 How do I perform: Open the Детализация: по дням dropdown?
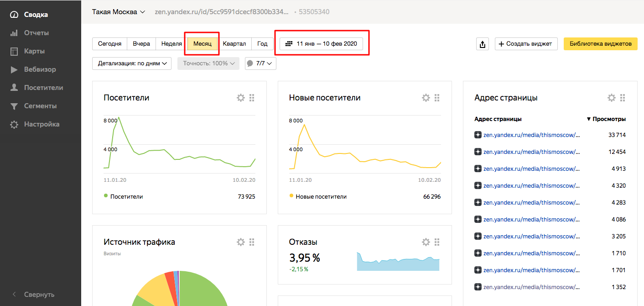[131, 63]
